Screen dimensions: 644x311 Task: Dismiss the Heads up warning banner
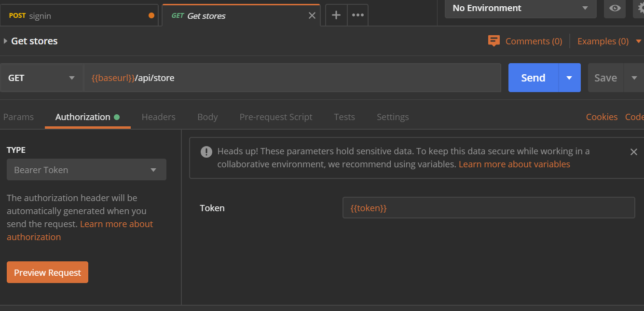(634, 152)
